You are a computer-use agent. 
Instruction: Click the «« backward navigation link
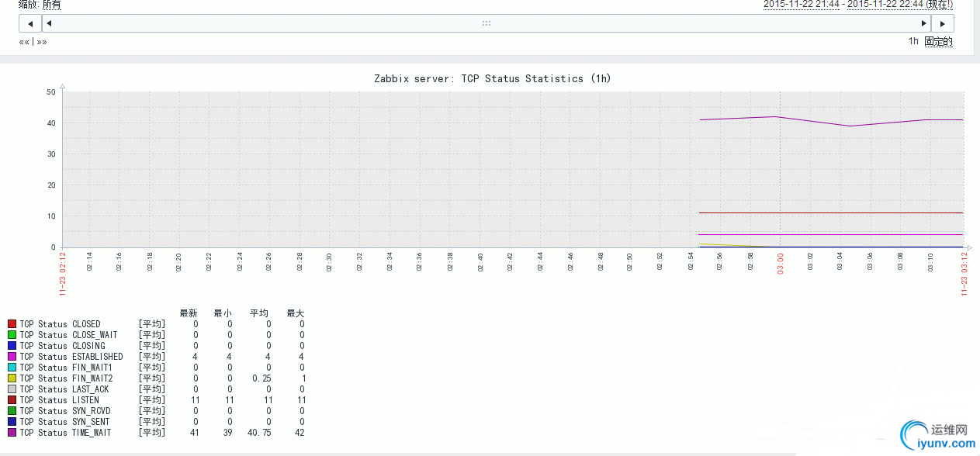click(x=24, y=42)
